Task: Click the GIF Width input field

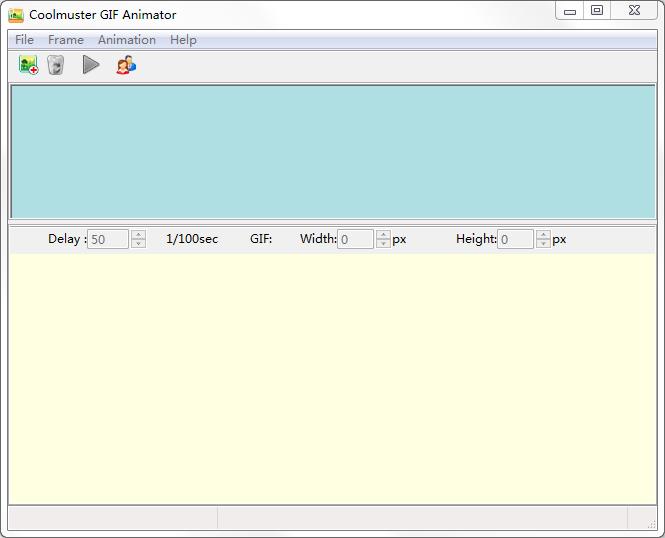Action: (355, 239)
